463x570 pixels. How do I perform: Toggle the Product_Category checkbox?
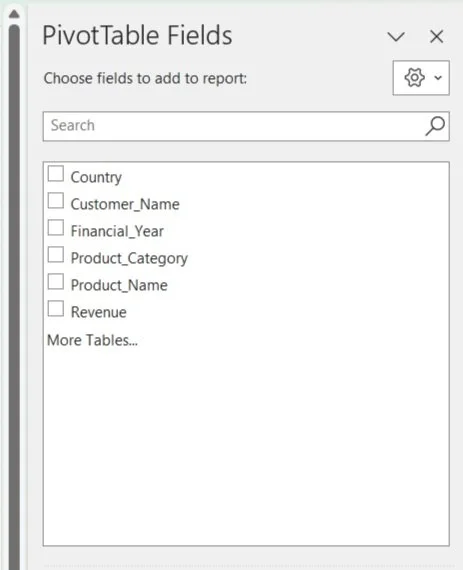[x=56, y=254]
